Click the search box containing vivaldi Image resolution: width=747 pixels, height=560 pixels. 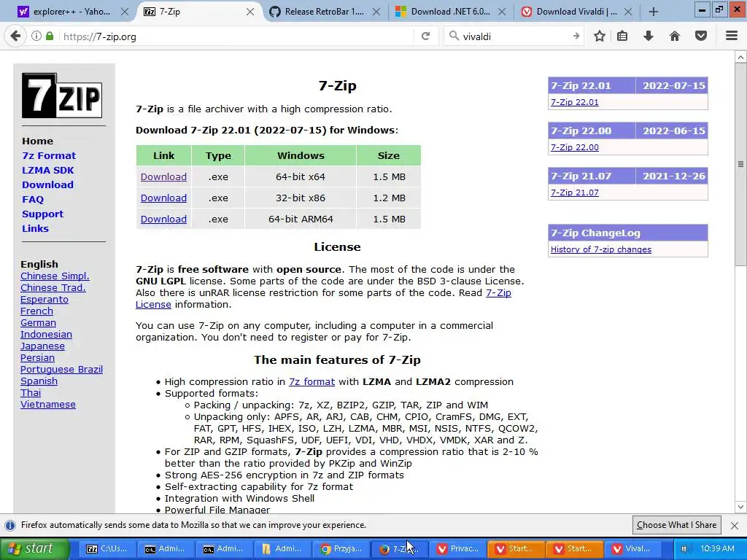pos(514,36)
